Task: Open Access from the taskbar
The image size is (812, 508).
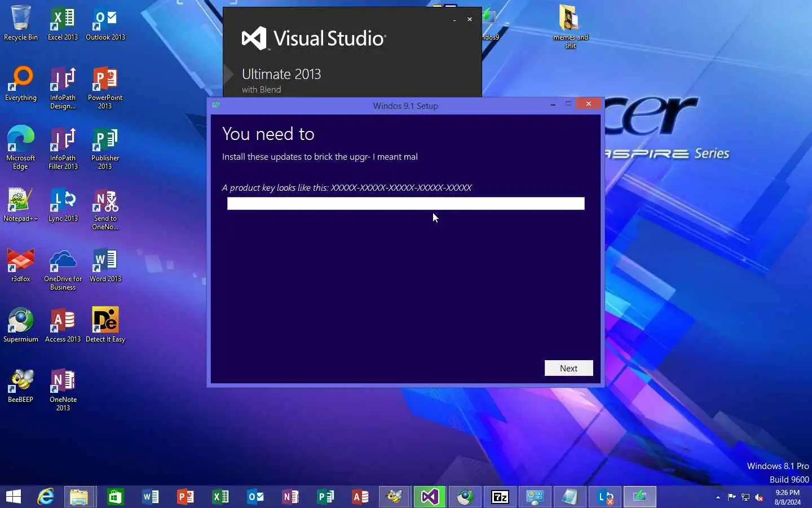Action: click(360, 497)
